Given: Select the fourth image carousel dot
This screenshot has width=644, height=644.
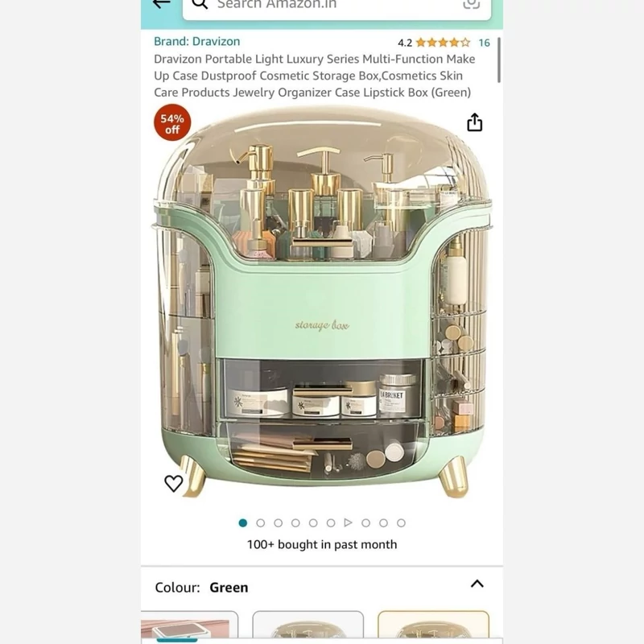Looking at the screenshot, I should pos(295,522).
